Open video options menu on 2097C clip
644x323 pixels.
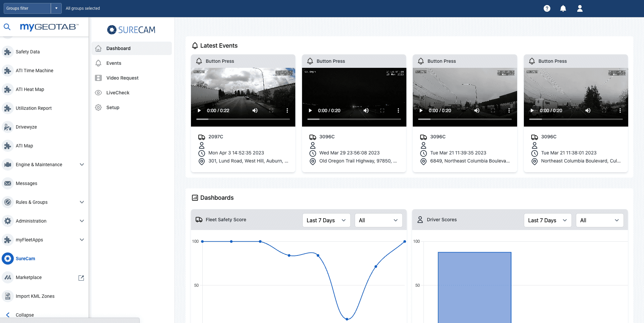[287, 110]
